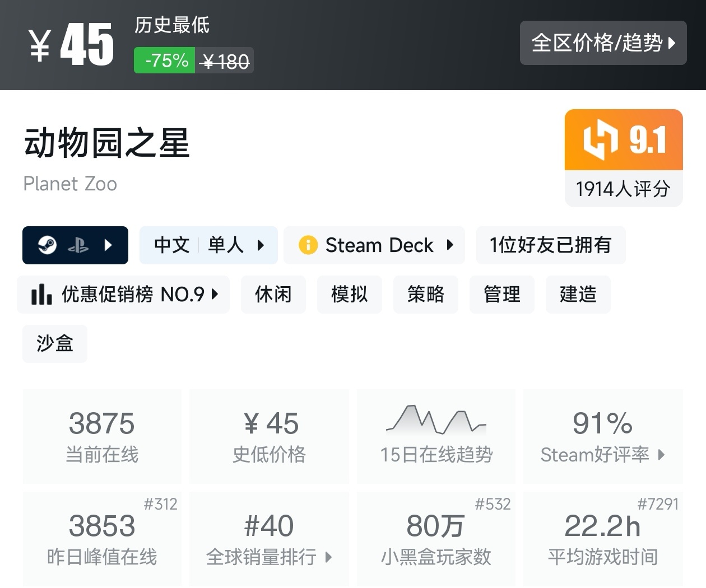Tap the #7291 playtime rank
Image resolution: width=706 pixels, height=588 pixels.
[x=658, y=504]
